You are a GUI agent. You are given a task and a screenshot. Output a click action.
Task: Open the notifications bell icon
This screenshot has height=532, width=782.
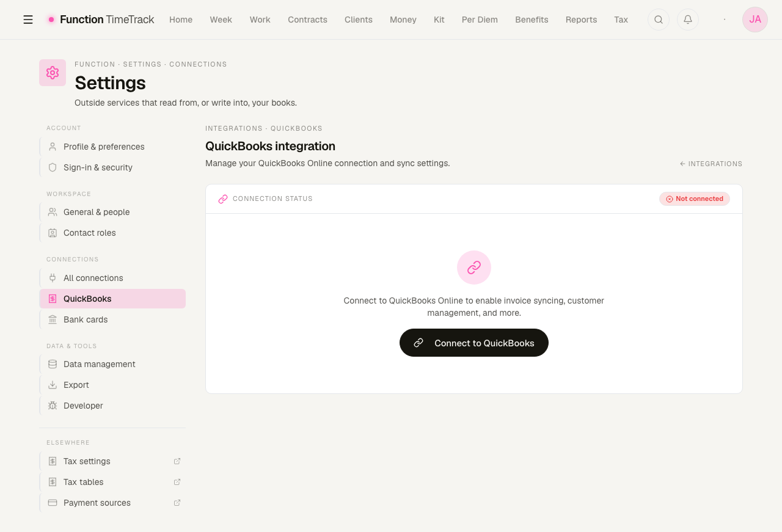pyautogui.click(x=688, y=20)
